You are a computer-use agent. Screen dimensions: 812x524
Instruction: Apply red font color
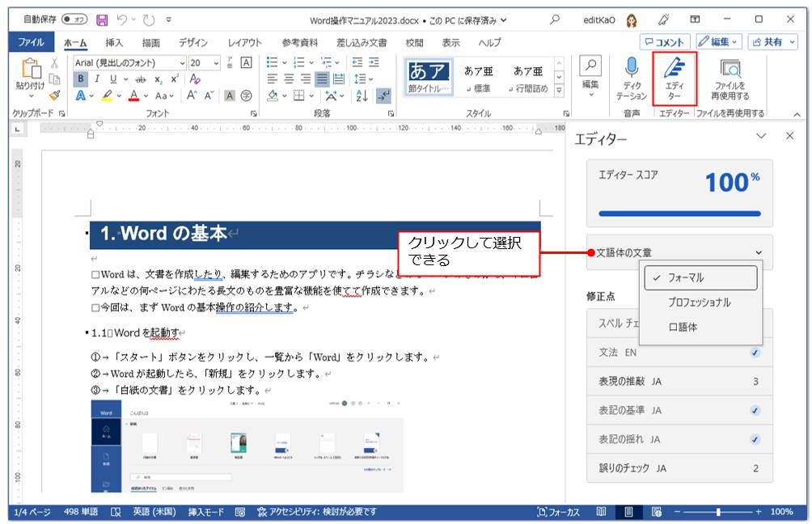click(x=134, y=95)
